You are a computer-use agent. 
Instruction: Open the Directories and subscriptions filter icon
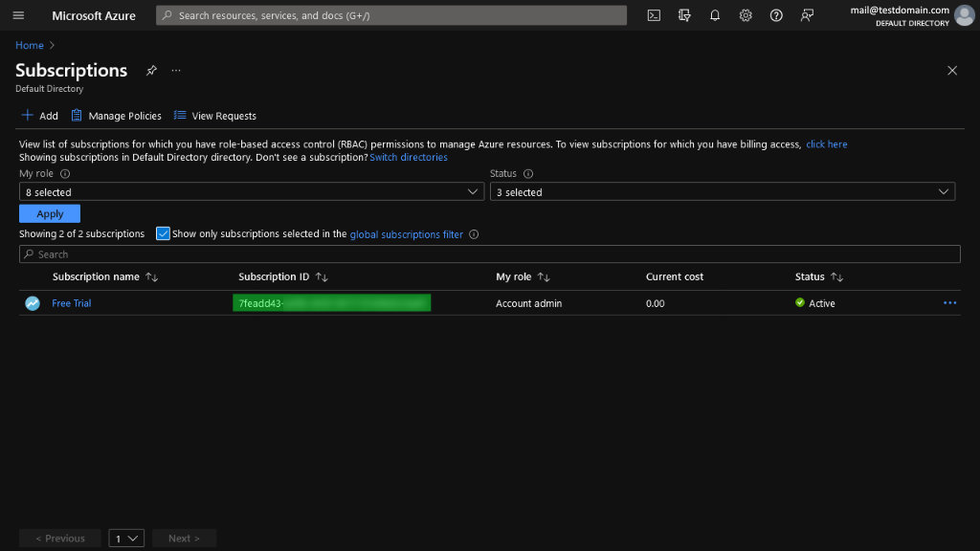click(684, 15)
